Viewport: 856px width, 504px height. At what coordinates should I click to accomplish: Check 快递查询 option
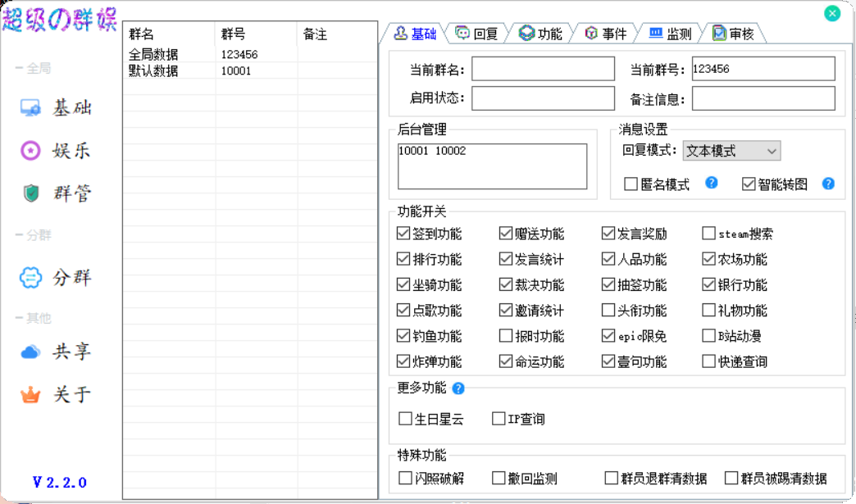[708, 361]
